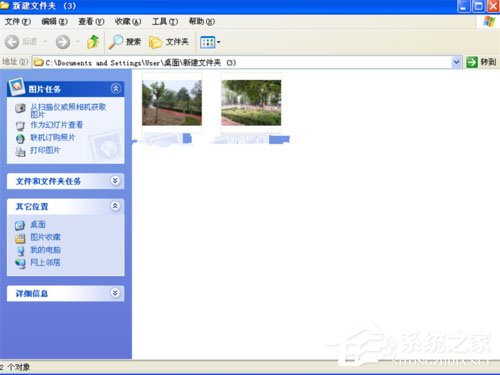Click the Go (转到) button

point(481,62)
